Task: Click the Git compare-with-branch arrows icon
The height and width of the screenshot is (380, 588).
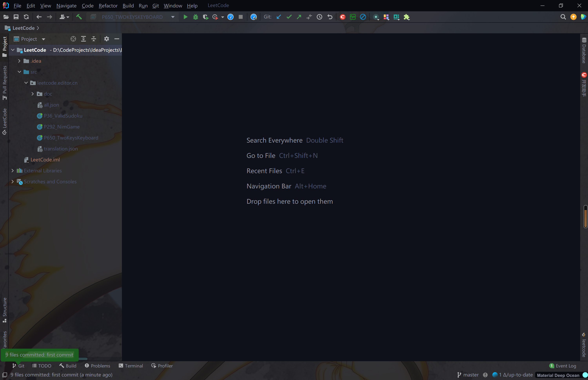Action: (309, 17)
